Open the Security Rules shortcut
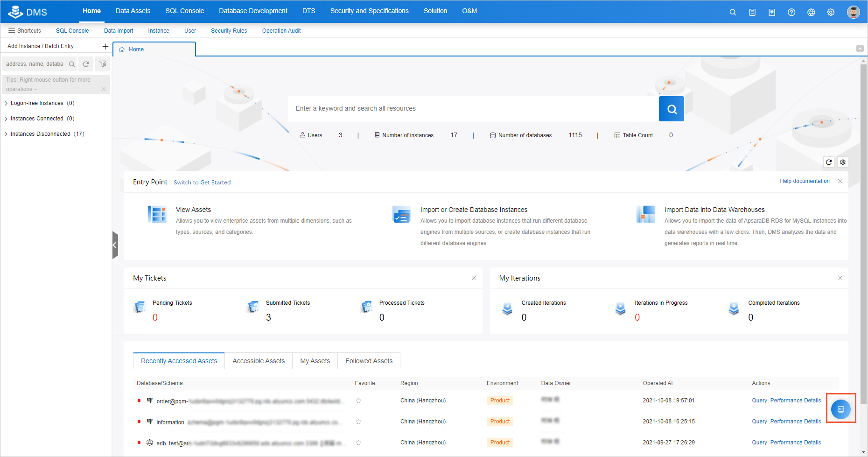 (229, 31)
